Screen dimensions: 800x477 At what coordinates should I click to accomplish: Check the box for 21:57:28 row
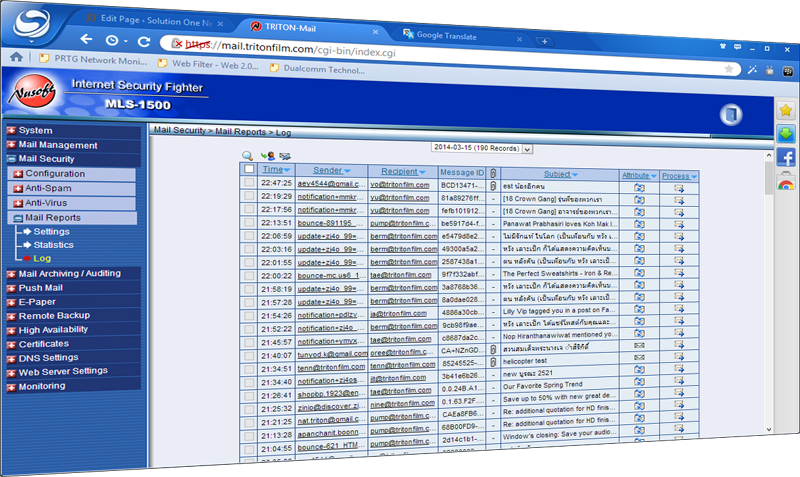pyautogui.click(x=248, y=302)
